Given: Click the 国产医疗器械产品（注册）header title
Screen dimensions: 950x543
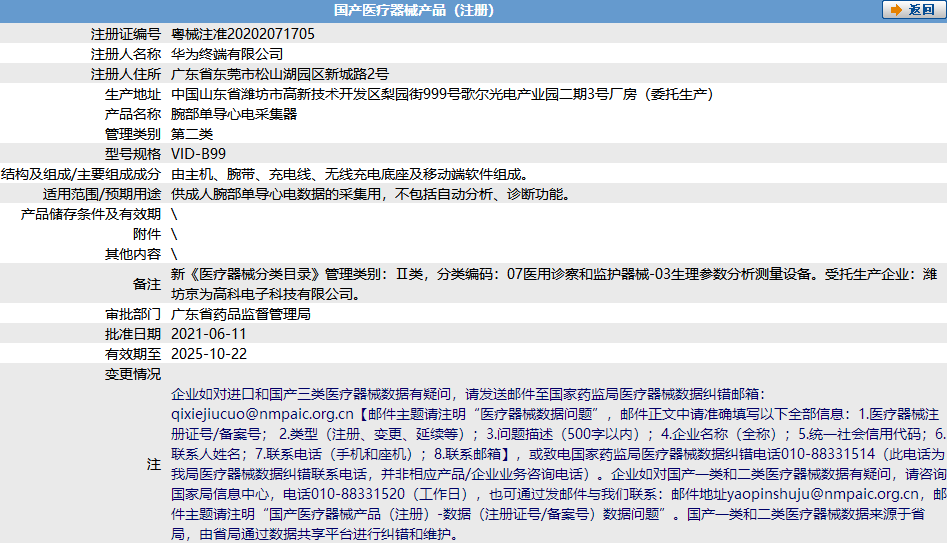Looking at the screenshot, I should (x=413, y=11).
